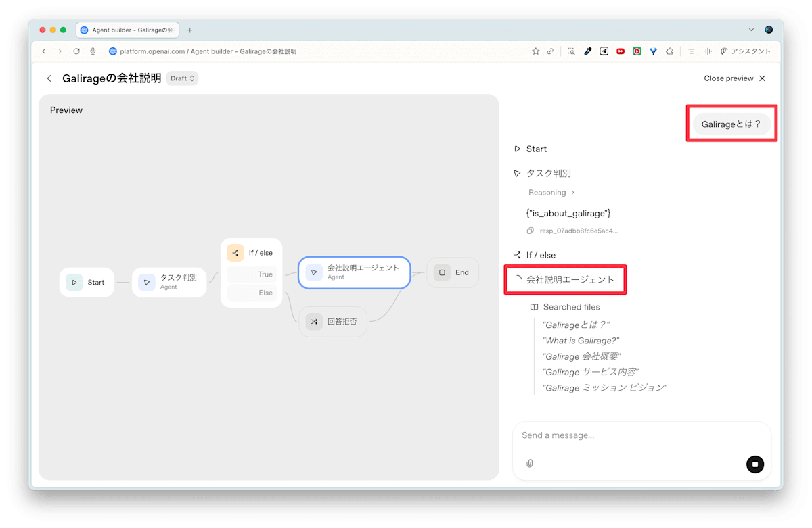812x528 pixels.
Task: Select the 回答拒否 node on canvas
Action: coord(333,322)
